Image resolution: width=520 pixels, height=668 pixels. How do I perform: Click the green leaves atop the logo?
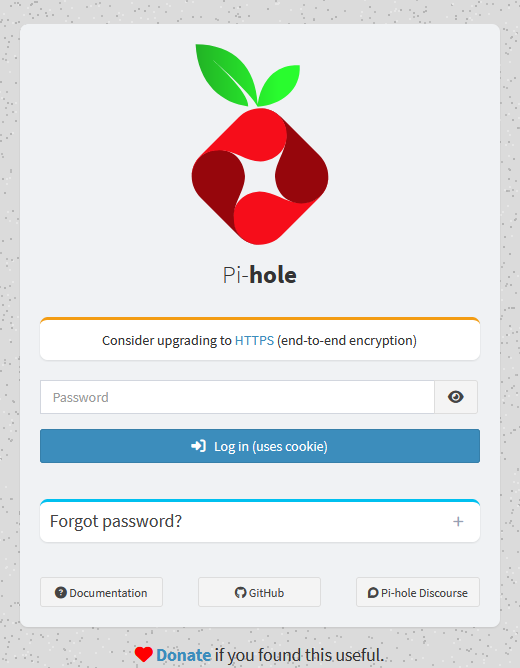click(x=247, y=75)
